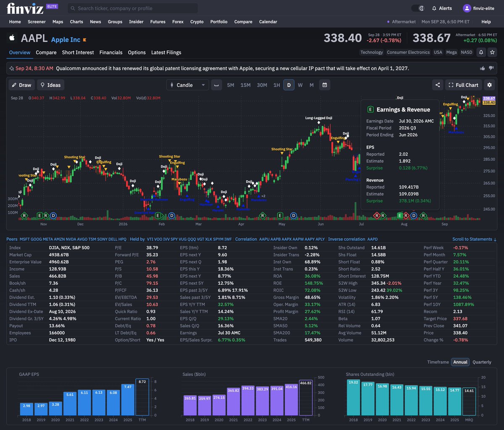504x430 pixels.
Task: Switch chart to 15M interval
Action: [x=245, y=85]
